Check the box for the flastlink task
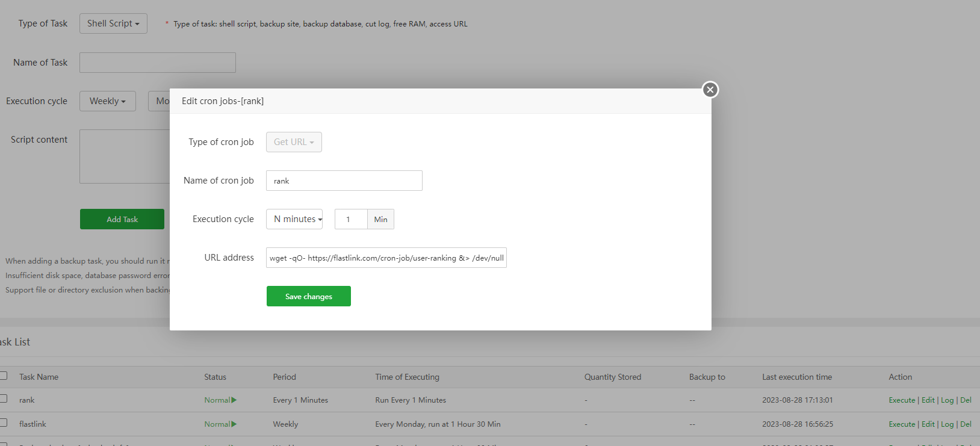The width and height of the screenshot is (980, 446). click(x=4, y=423)
